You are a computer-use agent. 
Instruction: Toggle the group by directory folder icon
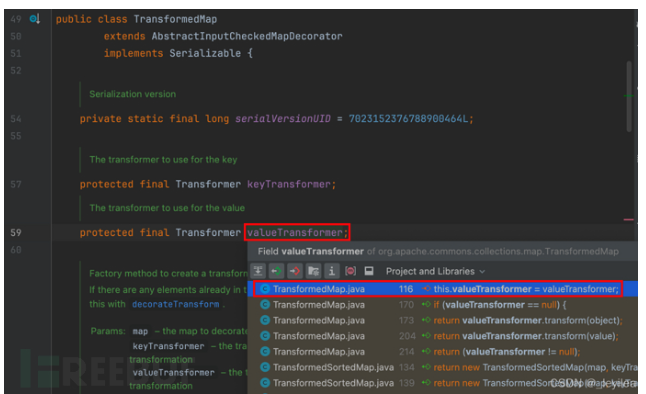[x=314, y=271]
